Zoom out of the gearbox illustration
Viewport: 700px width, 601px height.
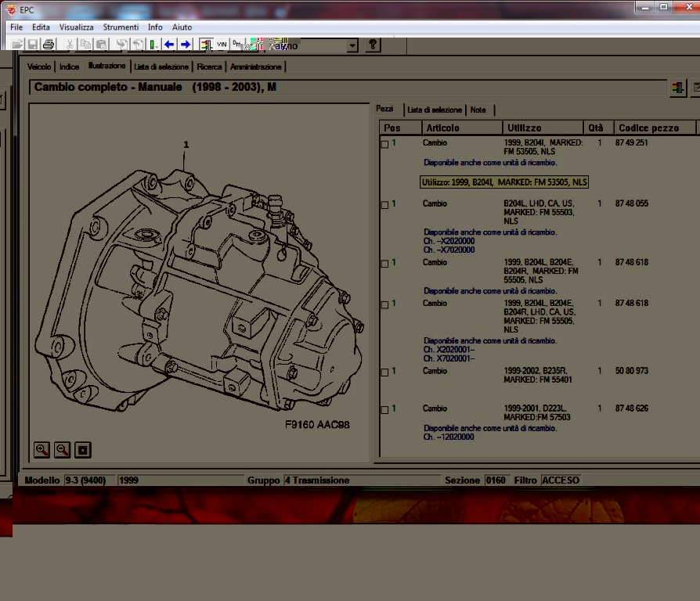[62, 450]
